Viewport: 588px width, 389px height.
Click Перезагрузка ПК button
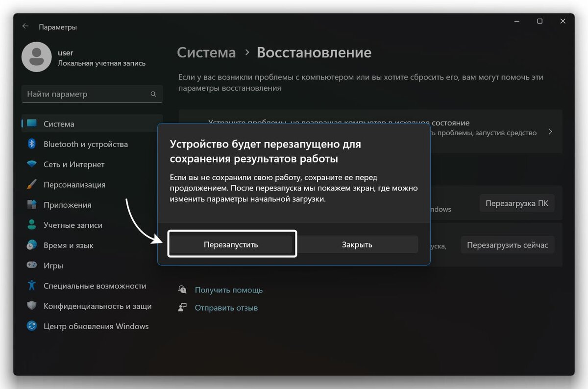517,203
